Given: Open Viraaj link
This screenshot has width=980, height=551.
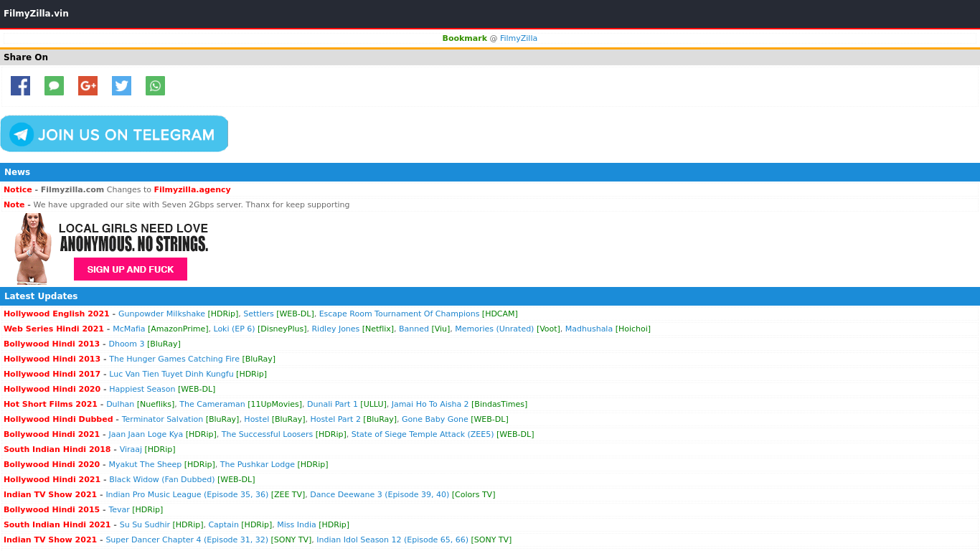Looking at the screenshot, I should 131,450.
